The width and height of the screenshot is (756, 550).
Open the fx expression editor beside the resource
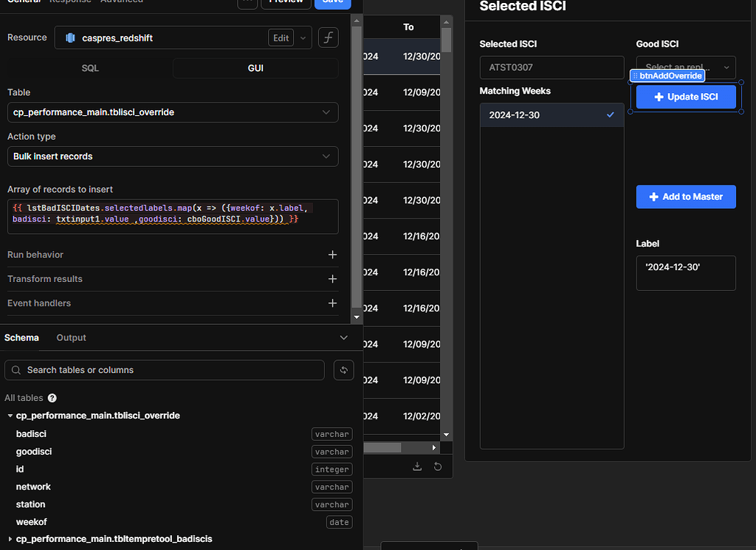click(x=328, y=37)
